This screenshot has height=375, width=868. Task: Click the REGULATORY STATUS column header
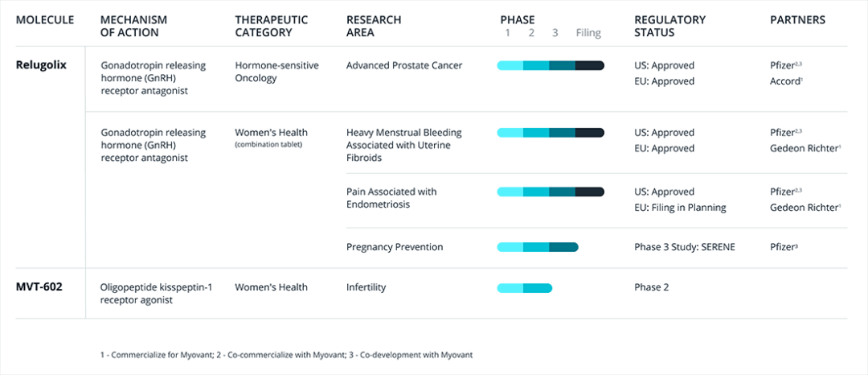(x=669, y=26)
